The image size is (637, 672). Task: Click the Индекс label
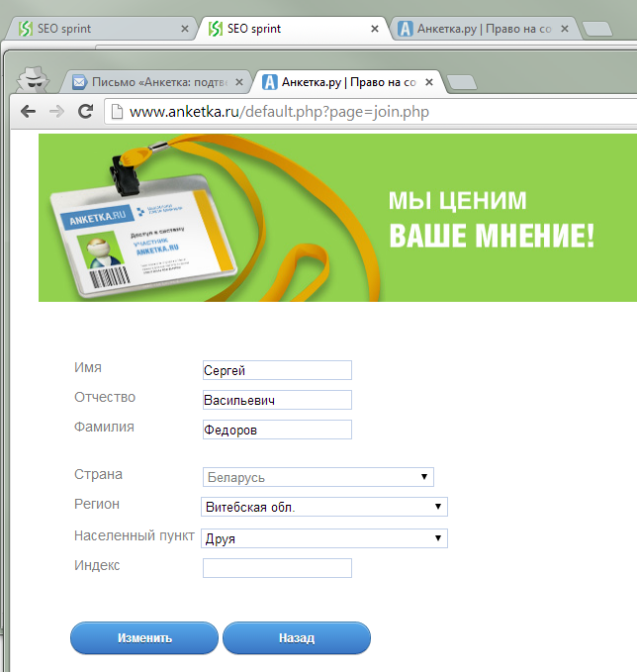click(97, 565)
